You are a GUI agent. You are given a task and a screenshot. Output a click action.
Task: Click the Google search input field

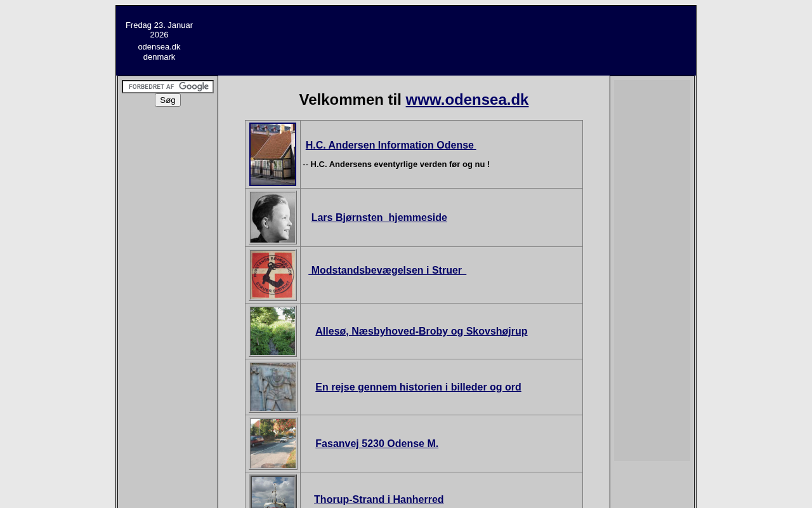coord(167,86)
